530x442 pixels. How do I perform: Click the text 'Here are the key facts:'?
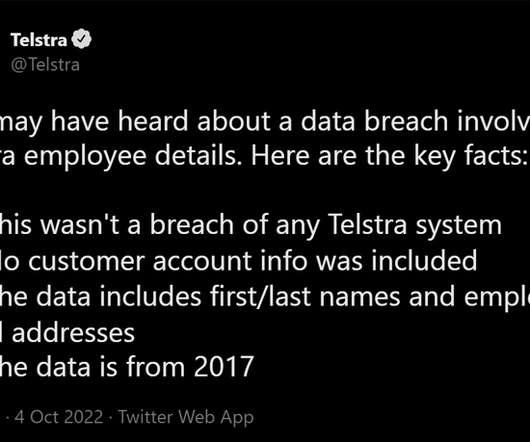387,156
